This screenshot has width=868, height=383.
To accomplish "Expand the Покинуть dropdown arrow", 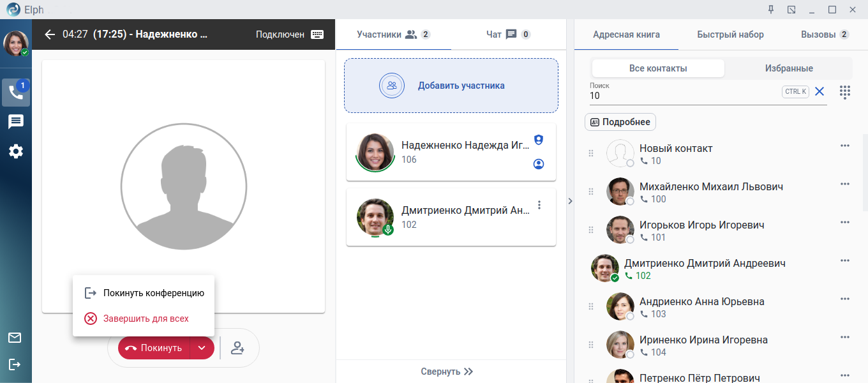I will [202, 348].
